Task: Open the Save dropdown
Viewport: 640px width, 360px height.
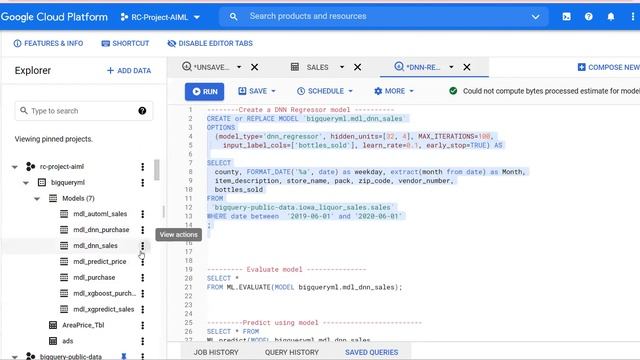Action: [257, 91]
